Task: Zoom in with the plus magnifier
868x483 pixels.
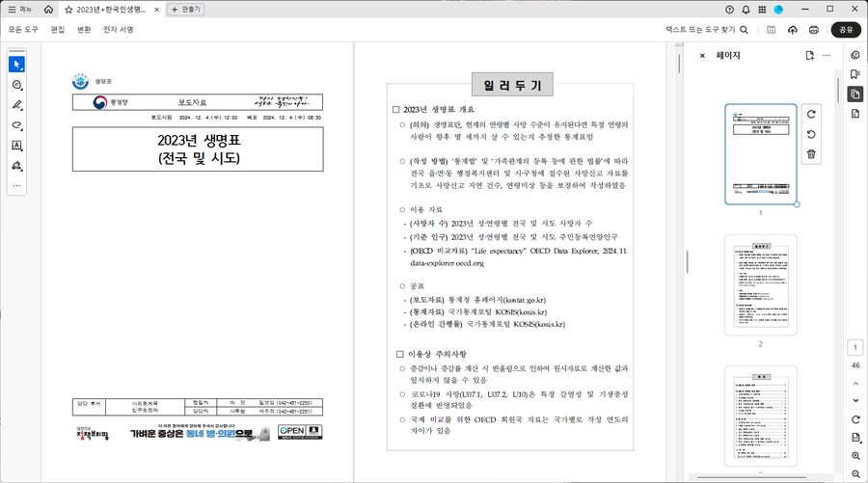Action: (x=855, y=456)
